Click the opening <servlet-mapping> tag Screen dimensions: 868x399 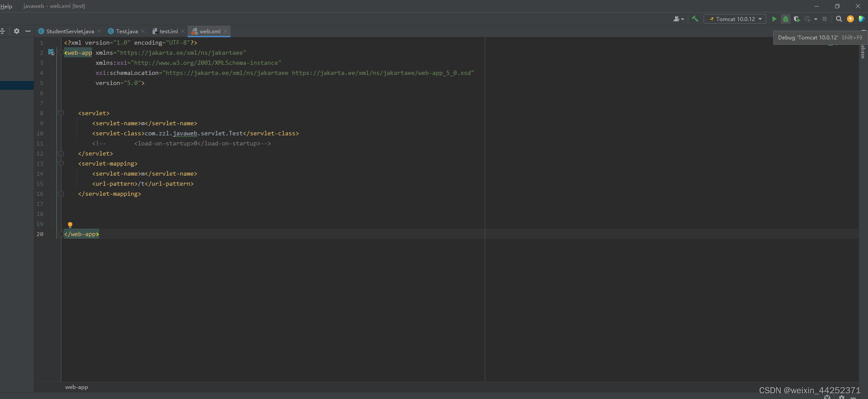(x=108, y=163)
